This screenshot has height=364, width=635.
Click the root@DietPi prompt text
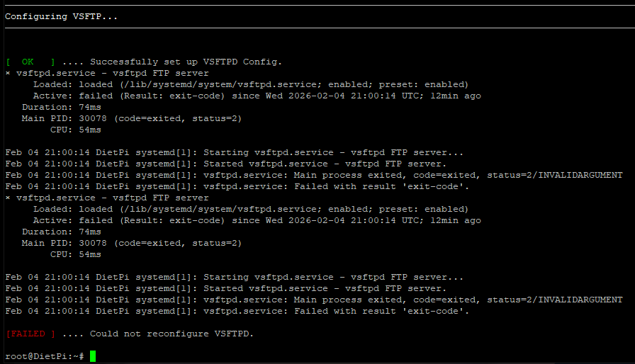[45, 356]
